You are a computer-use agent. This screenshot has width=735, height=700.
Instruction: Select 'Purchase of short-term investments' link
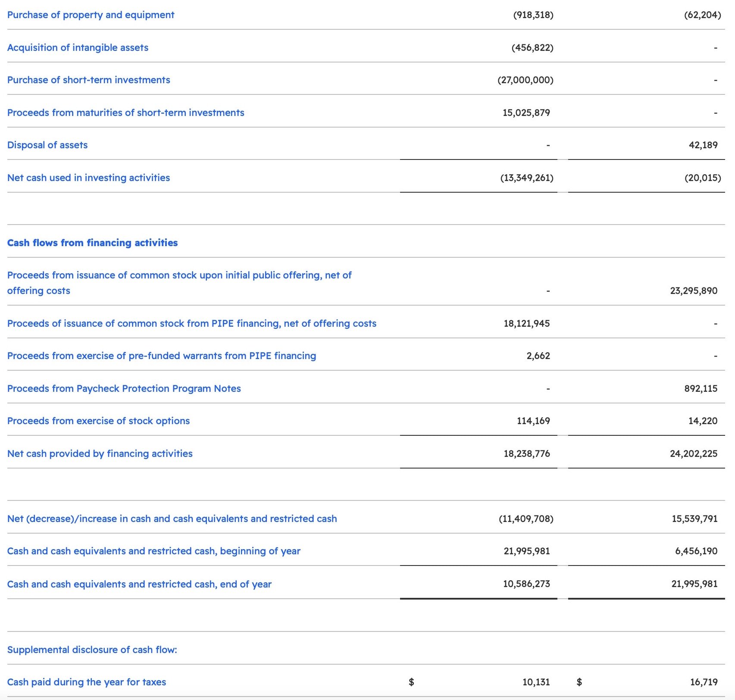coord(88,80)
